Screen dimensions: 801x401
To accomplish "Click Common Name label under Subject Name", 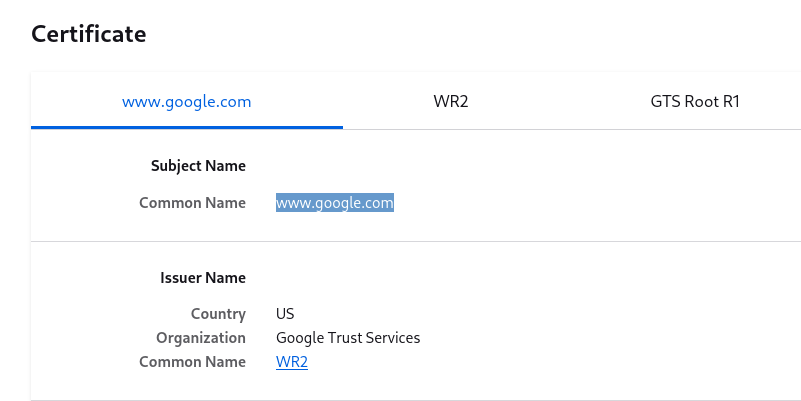I will click(192, 203).
